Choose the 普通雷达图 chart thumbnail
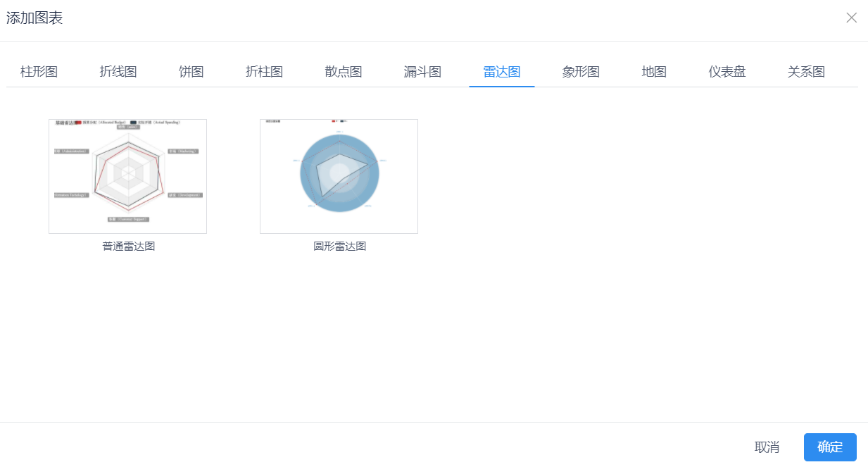868x467 pixels. pos(127,176)
